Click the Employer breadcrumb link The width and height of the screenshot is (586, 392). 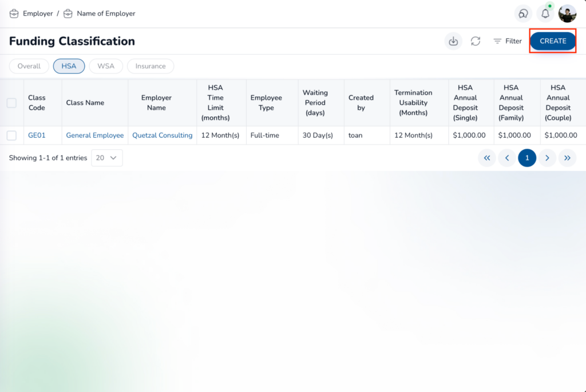click(38, 14)
